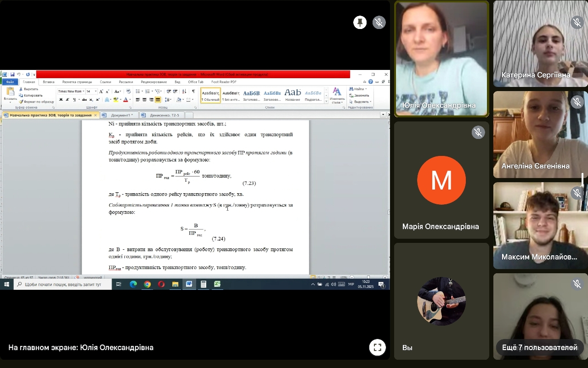Select Format Painter (Формат по образцу)
Viewport: 588px width, 368px height.
click(x=36, y=102)
